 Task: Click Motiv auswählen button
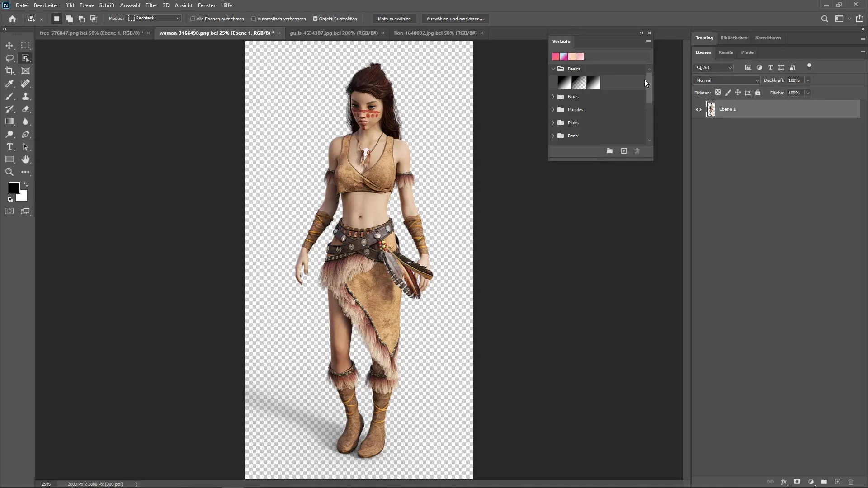point(394,19)
